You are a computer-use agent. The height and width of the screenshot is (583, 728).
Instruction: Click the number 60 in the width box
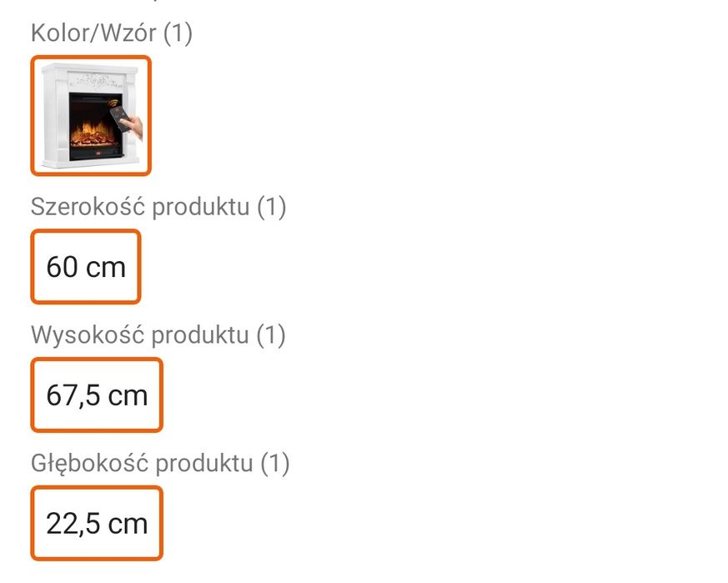tap(63, 267)
